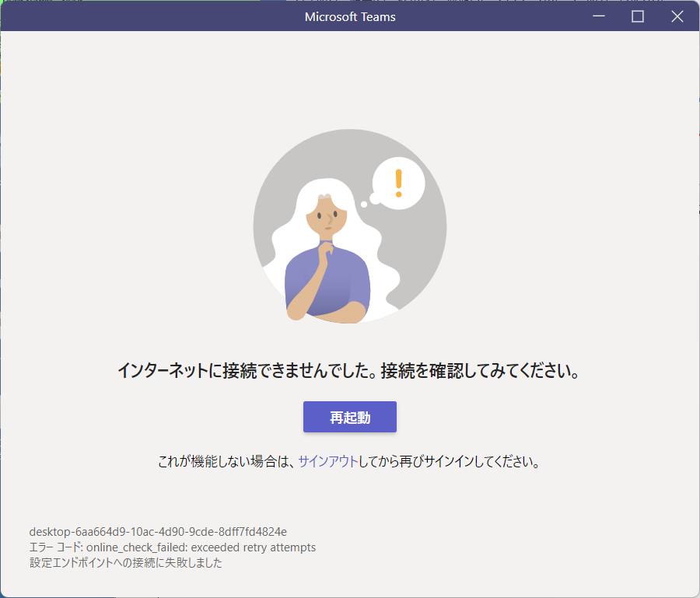
Task: Click the 設定エンドポイントへの接続に失敗しました message
Action: pyautogui.click(x=126, y=563)
